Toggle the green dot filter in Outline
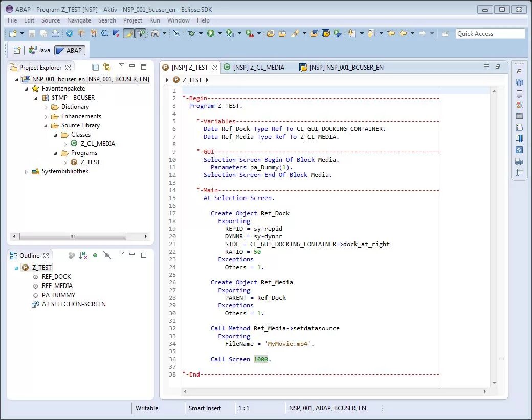Screen dimensions: 532x420 [95, 255]
